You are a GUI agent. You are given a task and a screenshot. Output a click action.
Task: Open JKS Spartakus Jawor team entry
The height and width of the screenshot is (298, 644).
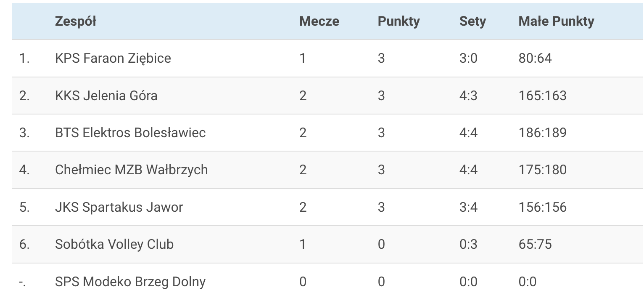click(x=119, y=207)
